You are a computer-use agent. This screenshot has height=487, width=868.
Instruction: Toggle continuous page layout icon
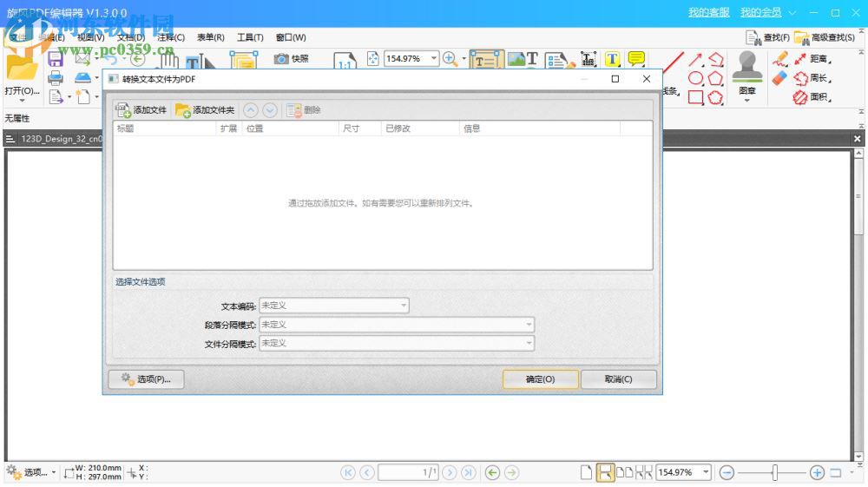[x=605, y=472]
